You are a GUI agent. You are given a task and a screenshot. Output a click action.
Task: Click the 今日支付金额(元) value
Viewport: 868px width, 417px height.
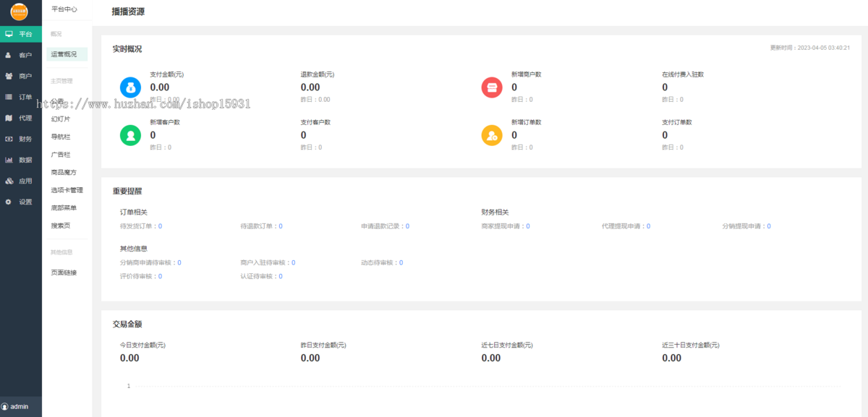(129, 358)
